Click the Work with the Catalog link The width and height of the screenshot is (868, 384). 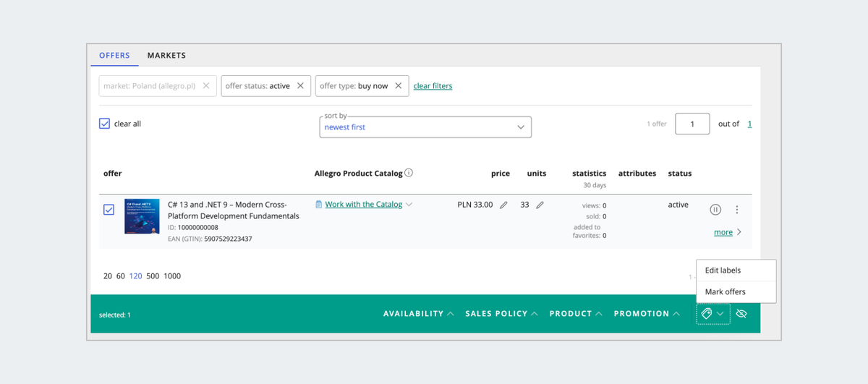[x=363, y=205]
